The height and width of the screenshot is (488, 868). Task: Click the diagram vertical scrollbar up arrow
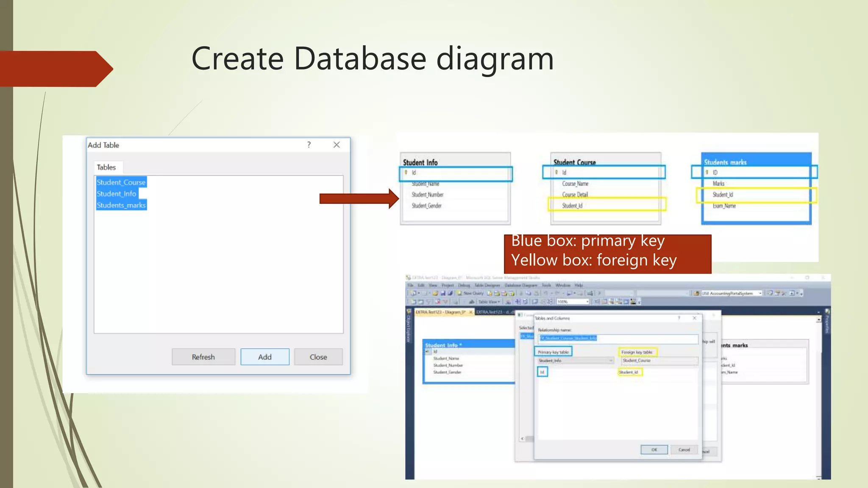(x=819, y=320)
